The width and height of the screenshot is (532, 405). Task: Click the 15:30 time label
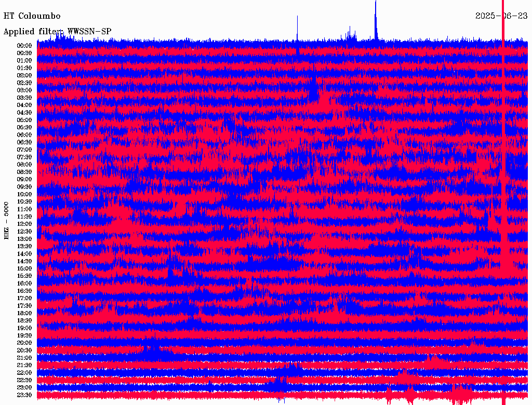[x=24, y=276]
